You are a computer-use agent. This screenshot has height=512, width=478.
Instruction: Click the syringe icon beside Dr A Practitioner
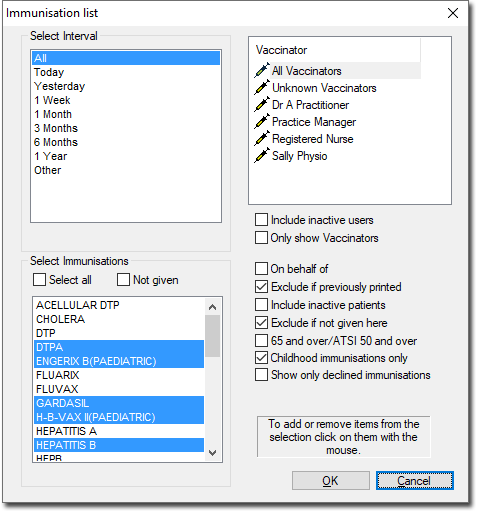point(262,104)
